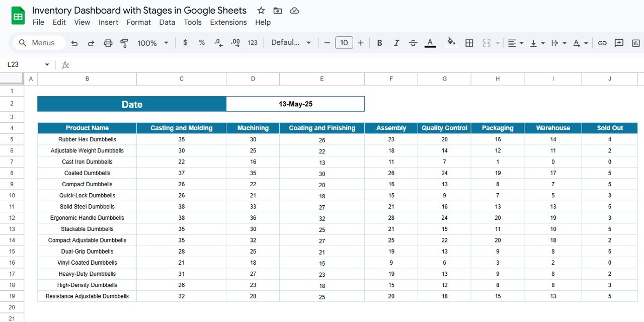Open the Insert menu
The height and width of the screenshot is (322, 644).
click(x=108, y=22)
